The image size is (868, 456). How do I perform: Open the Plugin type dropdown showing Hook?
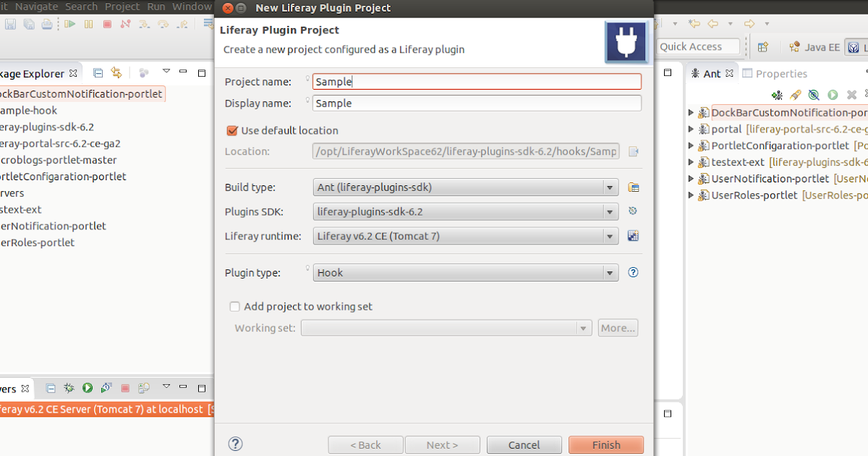pos(610,272)
